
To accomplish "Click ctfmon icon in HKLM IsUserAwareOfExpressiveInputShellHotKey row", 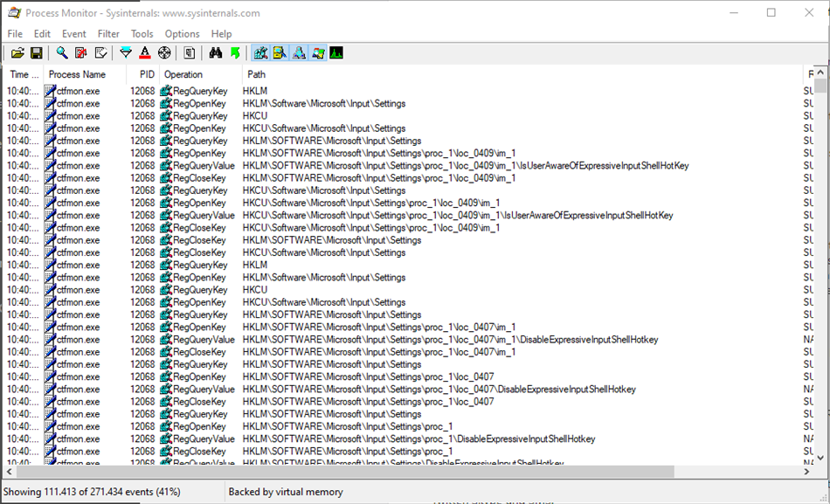I will [50, 166].
